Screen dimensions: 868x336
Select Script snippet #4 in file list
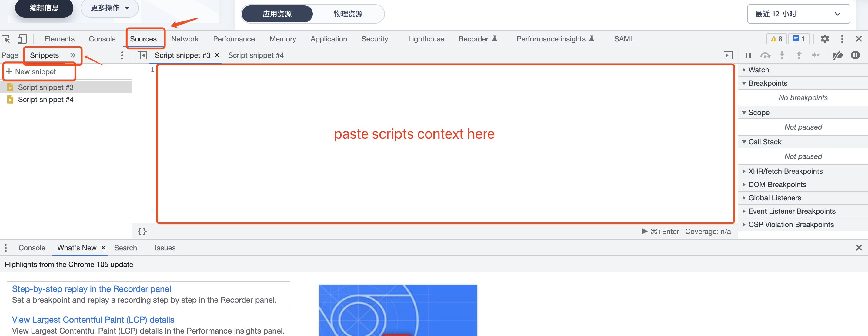tap(45, 100)
